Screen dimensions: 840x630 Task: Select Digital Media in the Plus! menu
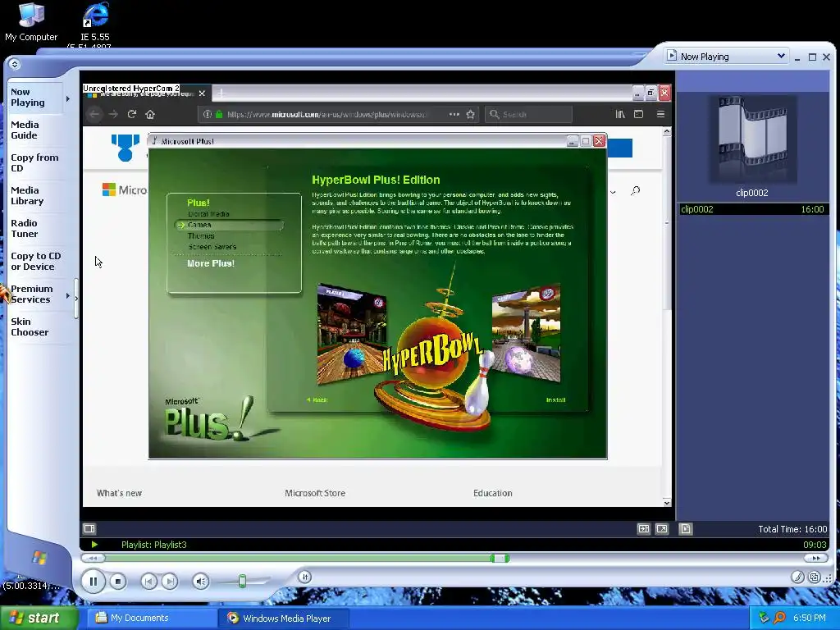[208, 214]
